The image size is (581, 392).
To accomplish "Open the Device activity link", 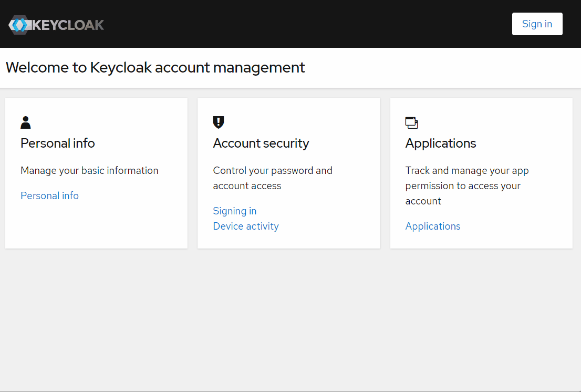I will click(x=246, y=226).
